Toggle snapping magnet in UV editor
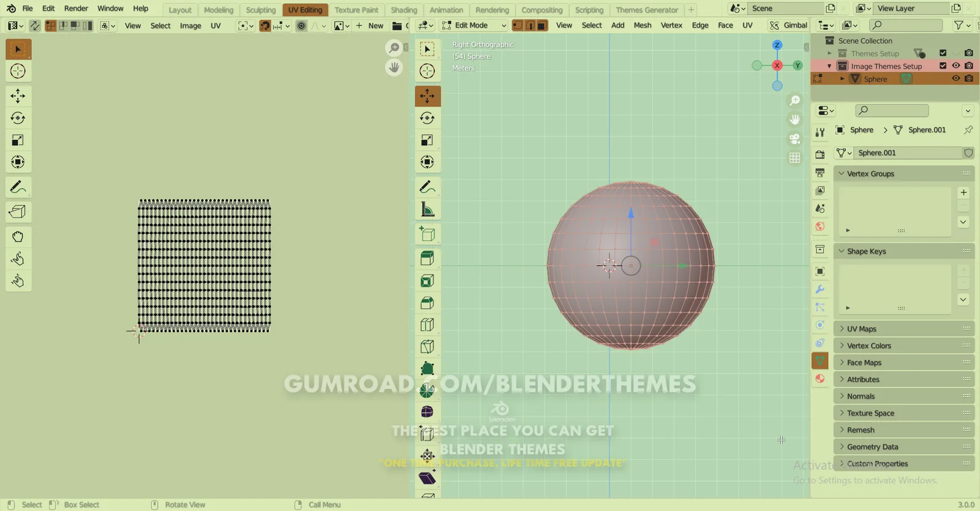 point(265,26)
